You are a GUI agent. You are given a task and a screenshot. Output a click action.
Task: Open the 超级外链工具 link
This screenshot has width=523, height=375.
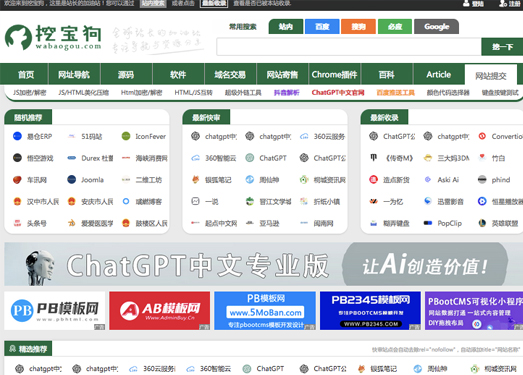coord(243,92)
